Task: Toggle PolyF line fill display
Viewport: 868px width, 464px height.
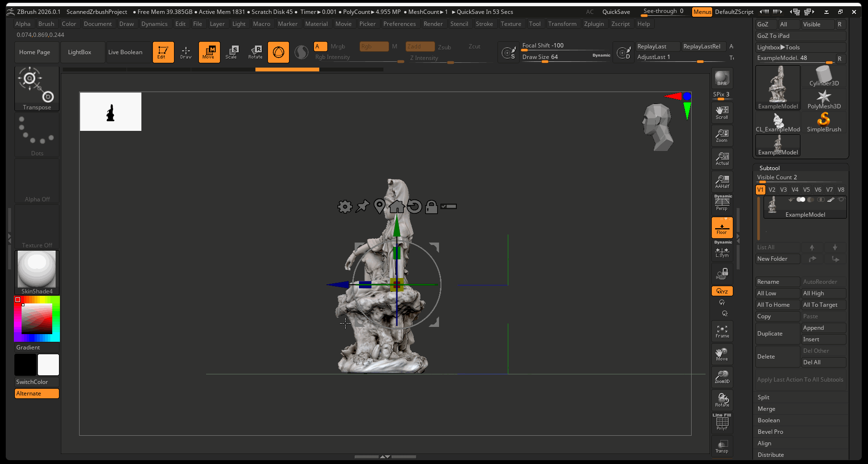Action: (722, 423)
